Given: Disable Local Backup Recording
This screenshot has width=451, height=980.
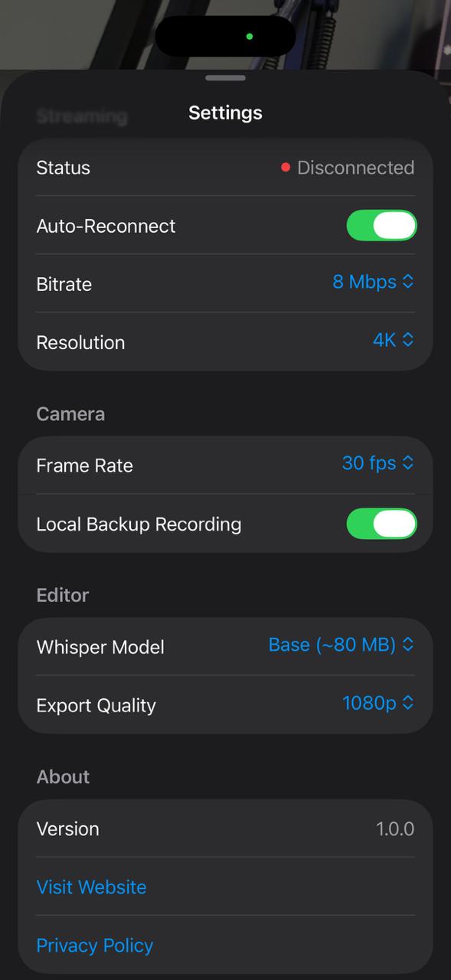Looking at the screenshot, I should pos(381,524).
